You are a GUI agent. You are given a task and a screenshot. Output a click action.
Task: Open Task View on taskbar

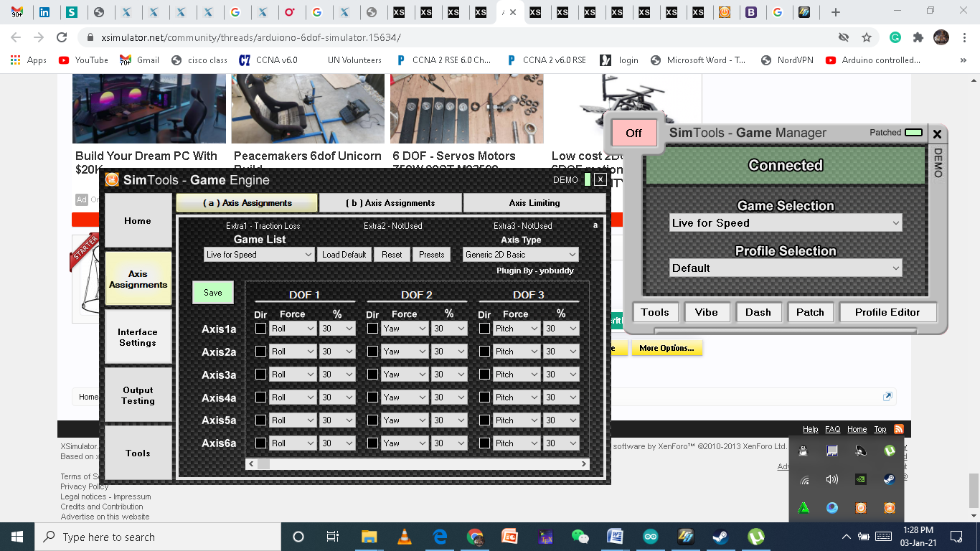click(333, 537)
